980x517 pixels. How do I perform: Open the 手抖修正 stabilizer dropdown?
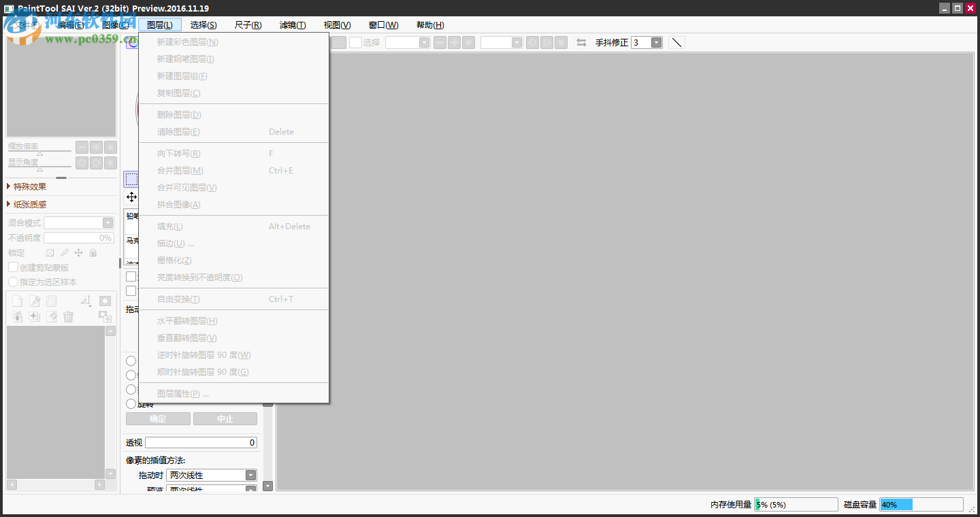pos(655,41)
